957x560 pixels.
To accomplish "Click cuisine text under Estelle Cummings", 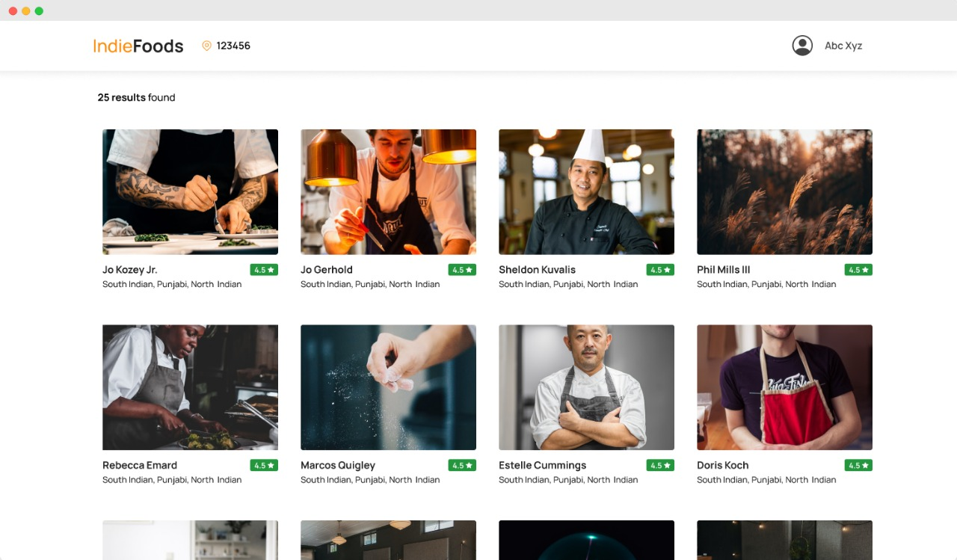I will [568, 480].
